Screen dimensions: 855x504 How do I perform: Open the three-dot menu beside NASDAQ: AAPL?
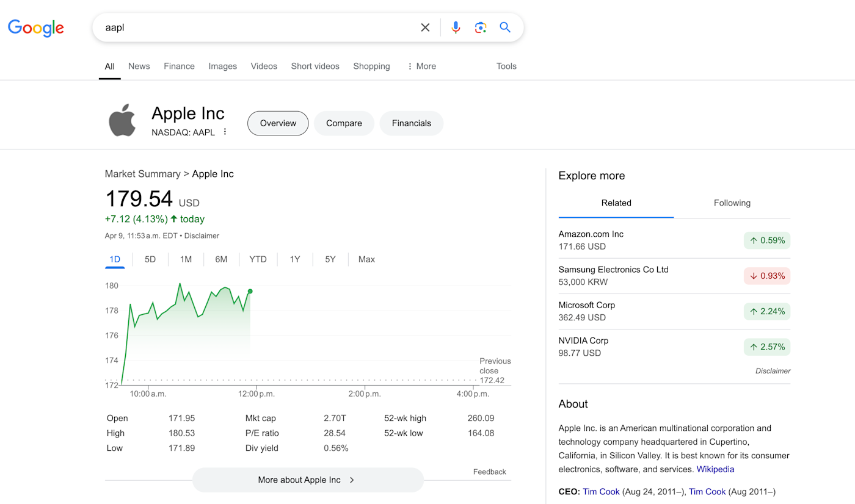pyautogui.click(x=225, y=132)
